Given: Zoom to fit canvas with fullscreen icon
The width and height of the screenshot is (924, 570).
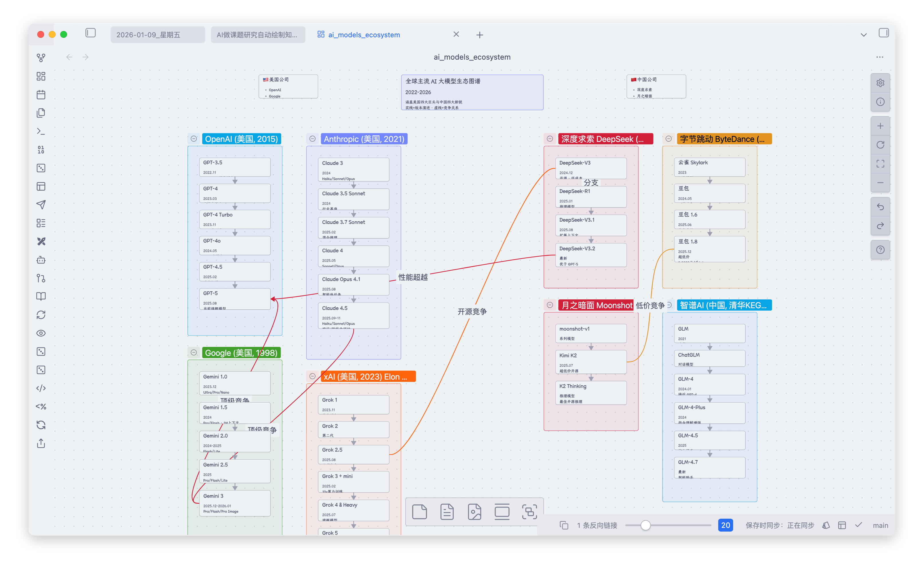Looking at the screenshot, I should coord(880,164).
